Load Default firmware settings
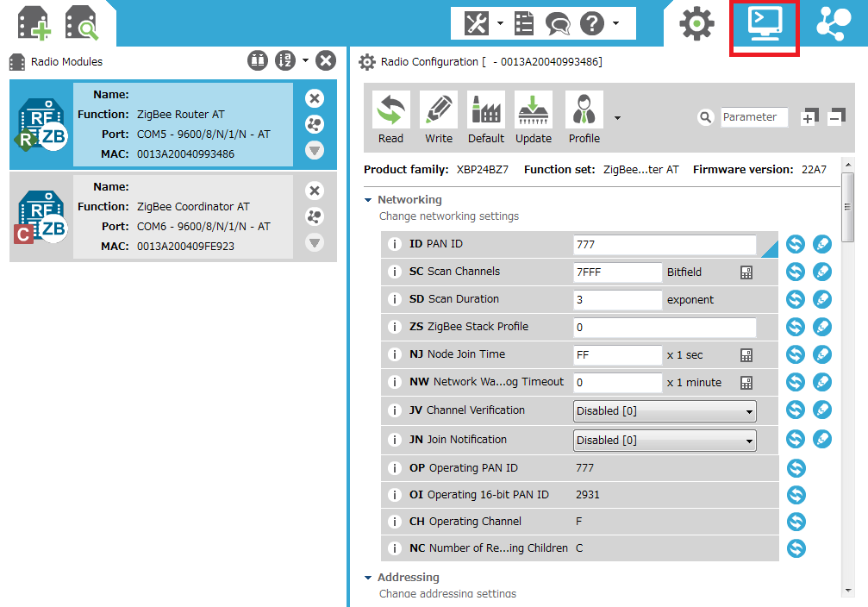This screenshot has width=868, height=607. [486, 118]
